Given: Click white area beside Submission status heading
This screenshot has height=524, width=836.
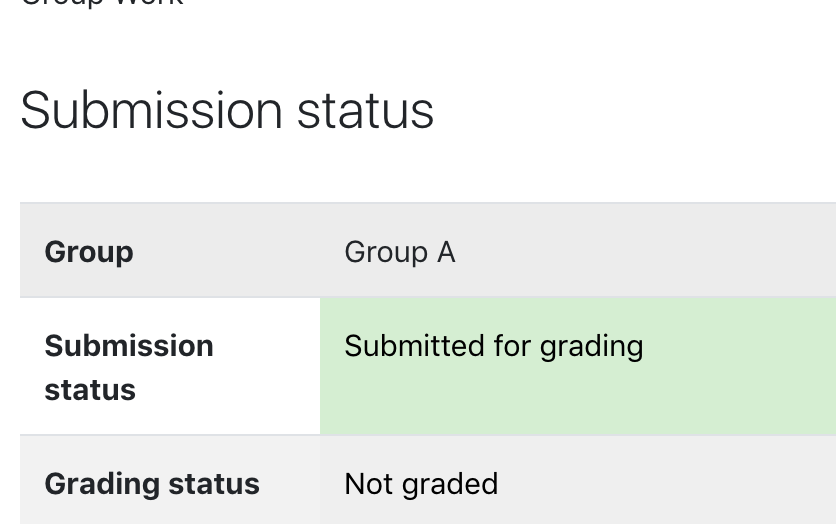Looking at the screenshot, I should coord(634,111).
